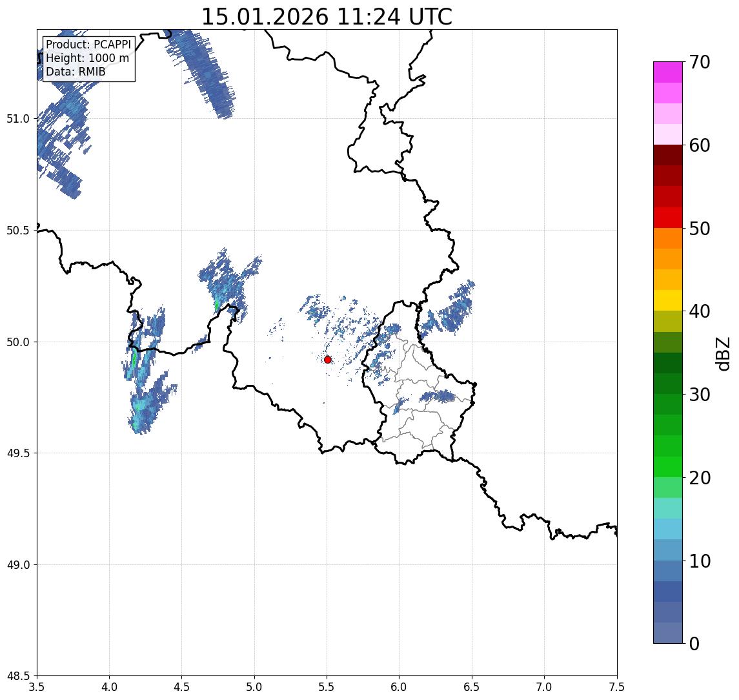Click the latitude axis label 49.0

(x=18, y=564)
